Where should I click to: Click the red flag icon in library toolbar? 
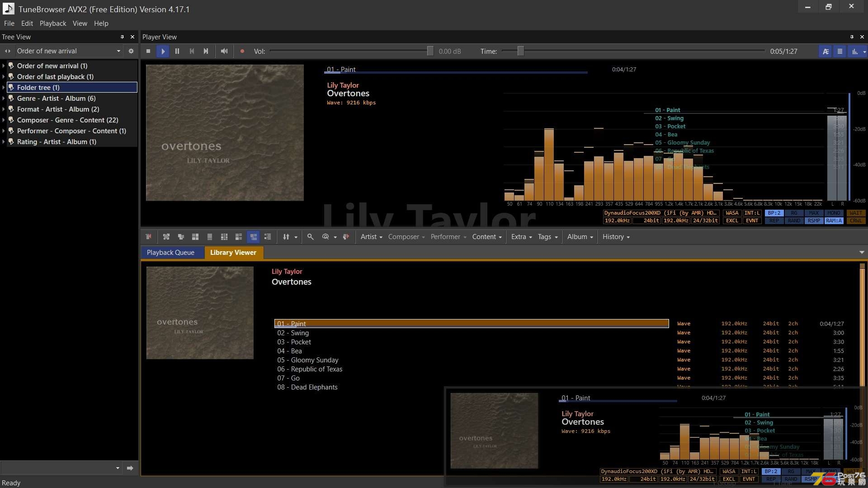click(x=346, y=237)
